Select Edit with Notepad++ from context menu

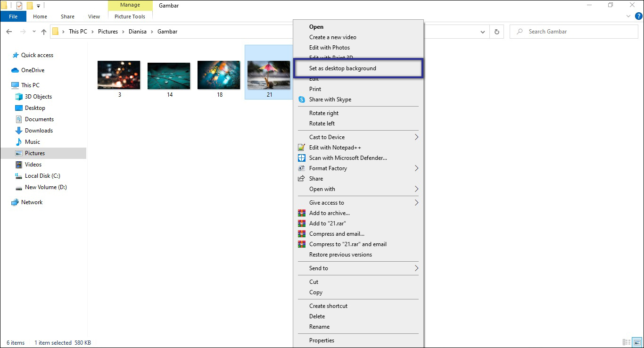point(335,147)
